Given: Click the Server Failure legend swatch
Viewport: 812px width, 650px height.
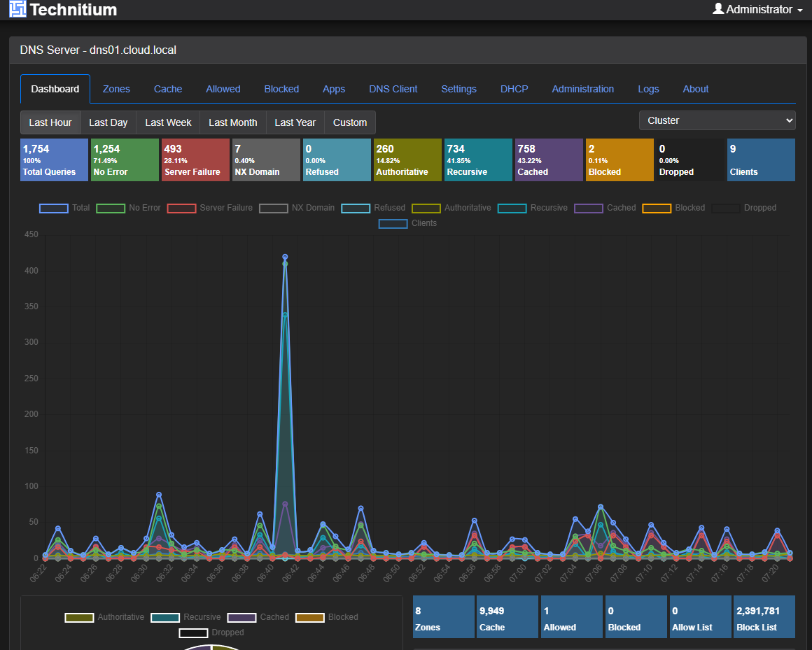Looking at the screenshot, I should pyautogui.click(x=182, y=208).
